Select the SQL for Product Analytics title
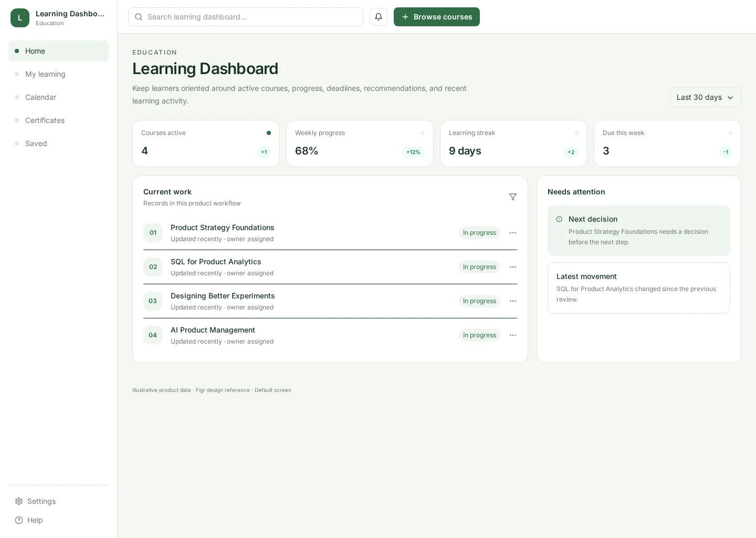This screenshot has width=756, height=538. point(216,262)
